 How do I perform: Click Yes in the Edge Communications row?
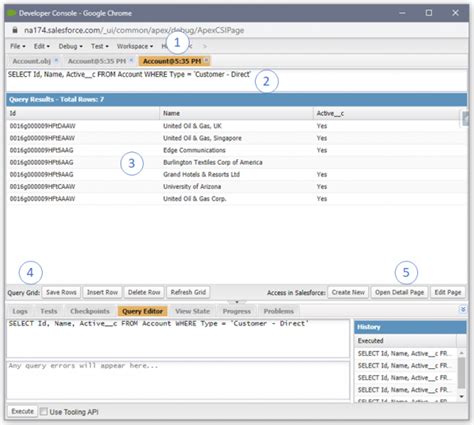(322, 150)
